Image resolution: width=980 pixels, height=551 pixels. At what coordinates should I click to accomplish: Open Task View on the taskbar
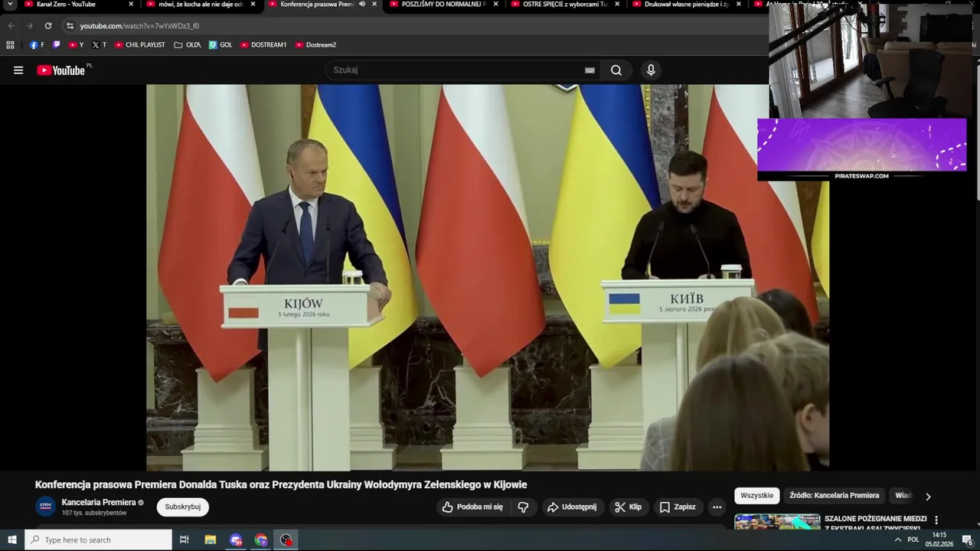pyautogui.click(x=185, y=540)
